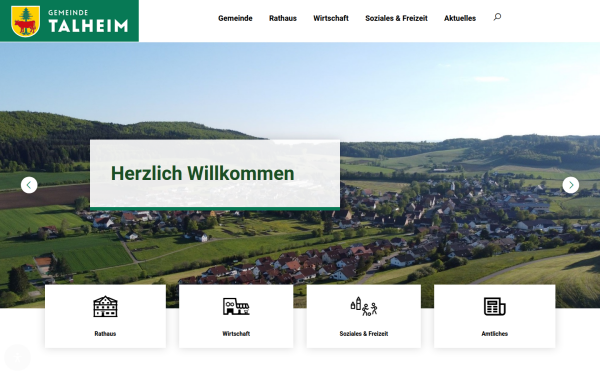
Task: Advance to next slide arrow
Action: point(571,185)
